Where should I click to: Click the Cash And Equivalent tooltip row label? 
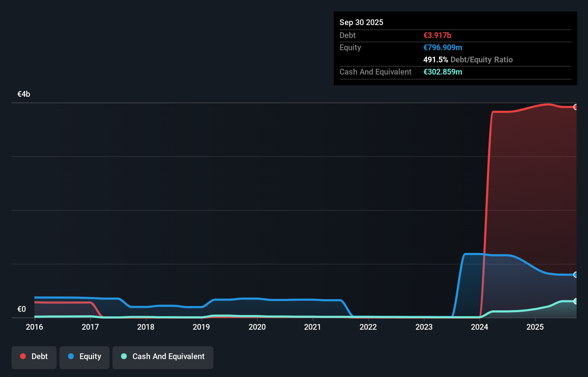(x=375, y=72)
